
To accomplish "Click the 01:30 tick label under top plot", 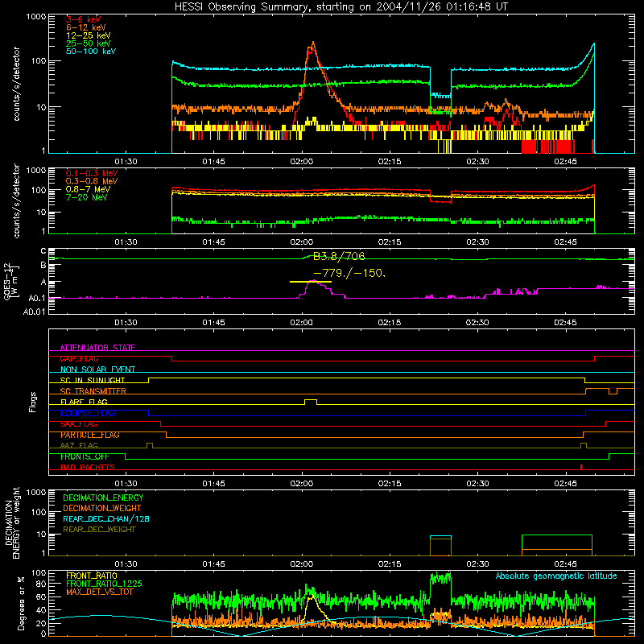I will pyautogui.click(x=126, y=162).
